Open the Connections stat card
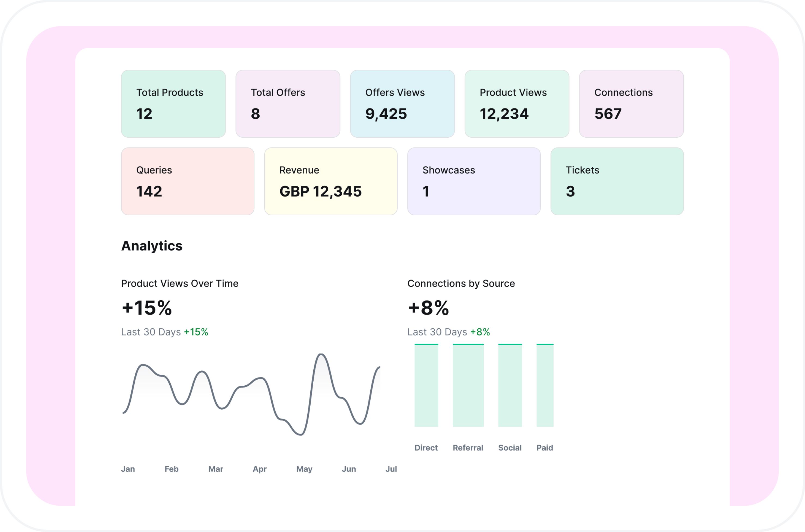The height and width of the screenshot is (532, 805). [631, 104]
